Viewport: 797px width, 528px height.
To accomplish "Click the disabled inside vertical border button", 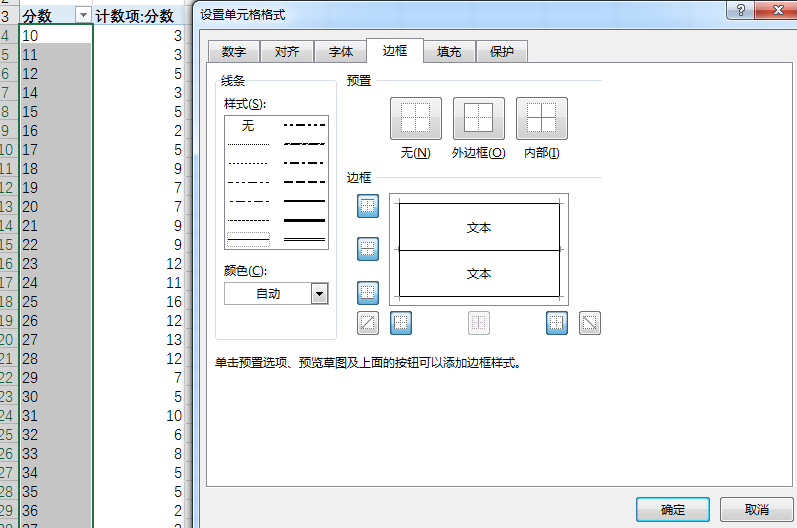I will [479, 323].
